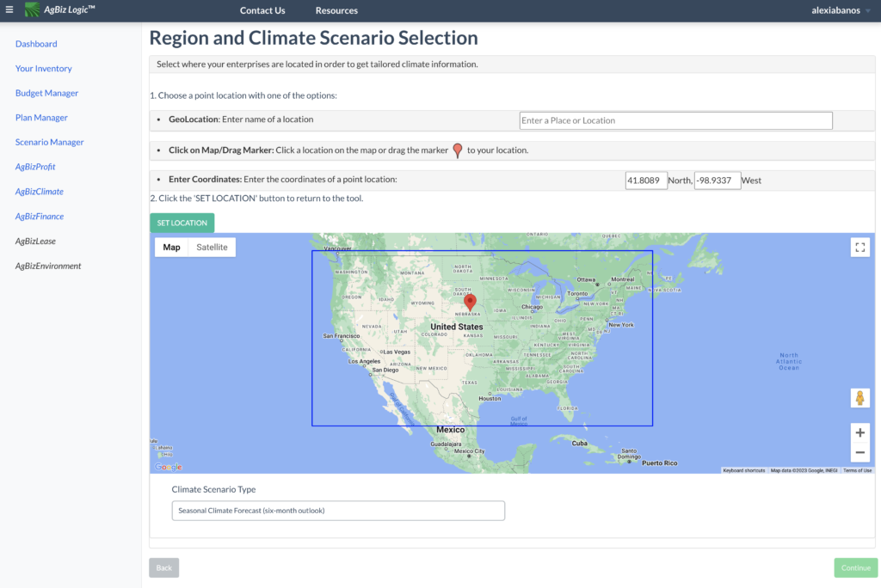
Task: Open the Climate Scenario Type dropdown
Action: 338,511
